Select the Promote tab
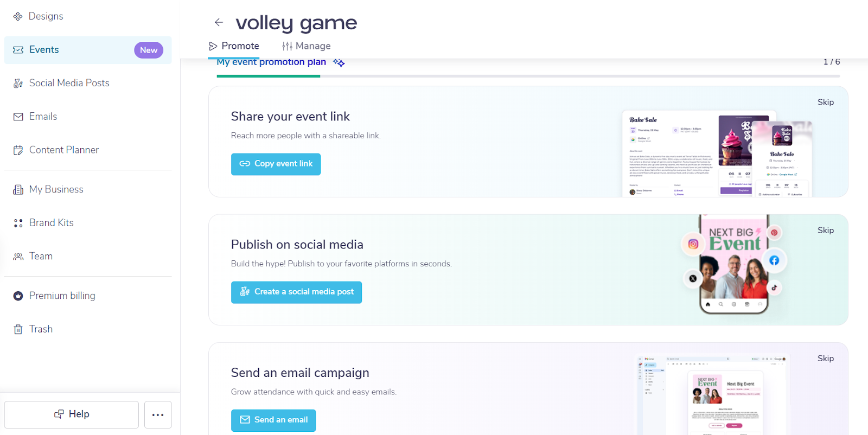868x435 pixels. (234, 46)
